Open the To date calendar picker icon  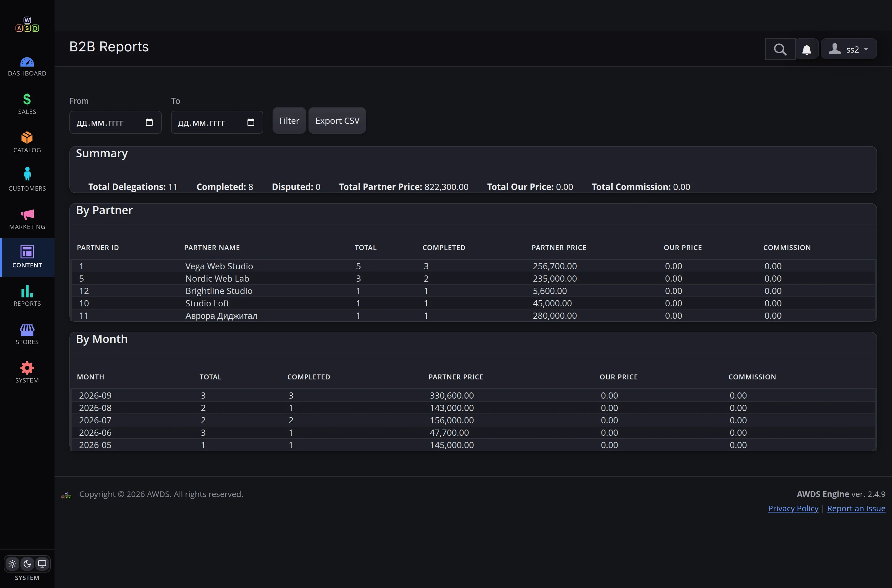pos(251,122)
